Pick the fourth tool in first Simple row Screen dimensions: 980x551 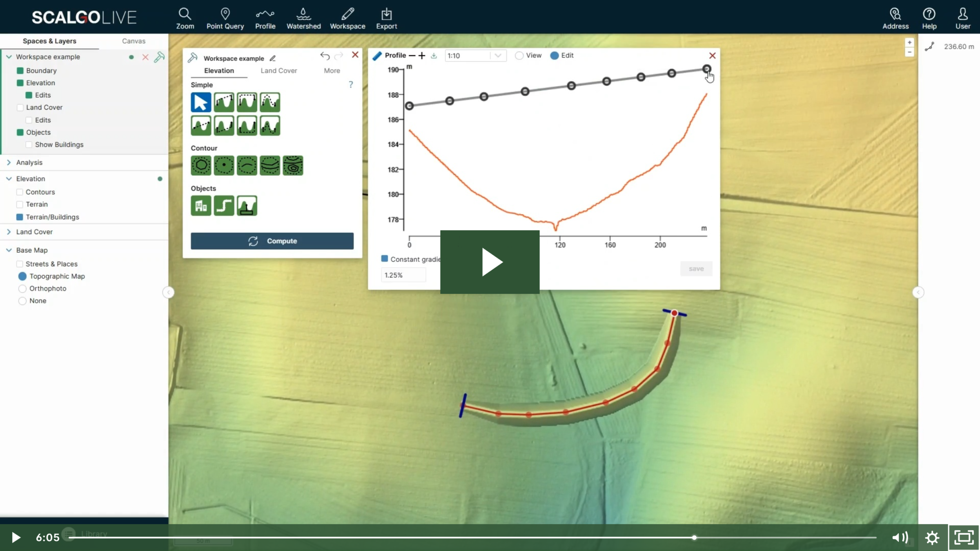(270, 102)
